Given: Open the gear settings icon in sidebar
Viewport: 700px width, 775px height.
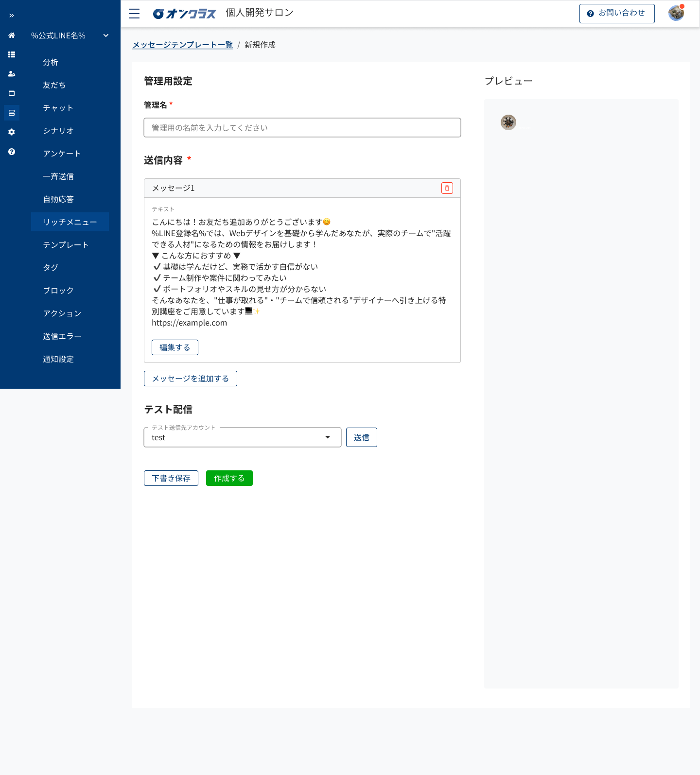Looking at the screenshot, I should coord(12,132).
